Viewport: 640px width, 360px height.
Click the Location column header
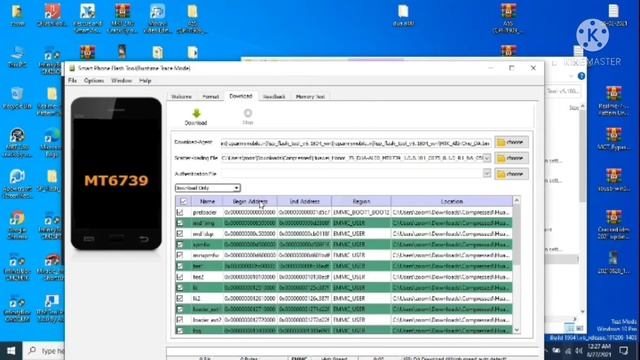(451, 201)
